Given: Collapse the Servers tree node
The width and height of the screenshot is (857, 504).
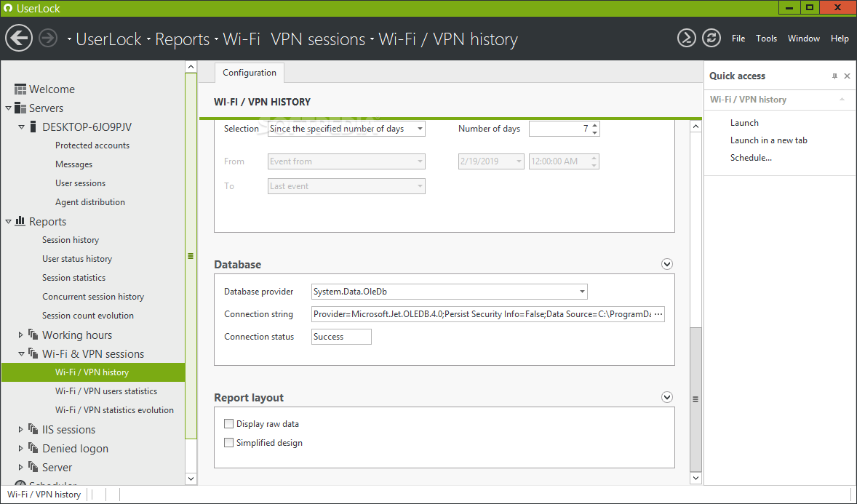Looking at the screenshot, I should tap(8, 108).
